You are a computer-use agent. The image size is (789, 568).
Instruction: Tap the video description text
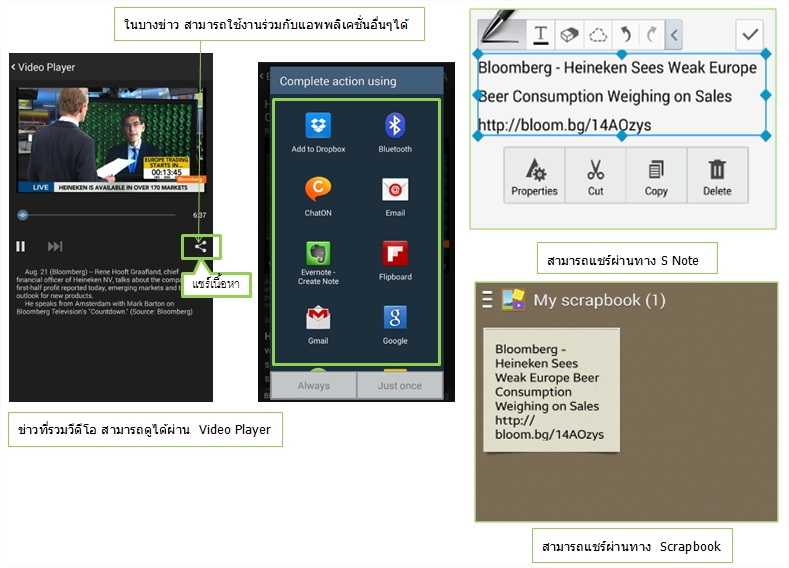(104, 291)
